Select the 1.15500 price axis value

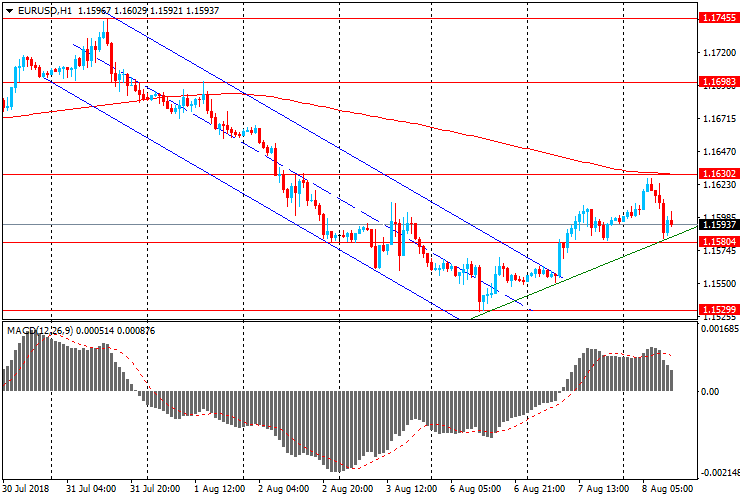tap(719, 284)
